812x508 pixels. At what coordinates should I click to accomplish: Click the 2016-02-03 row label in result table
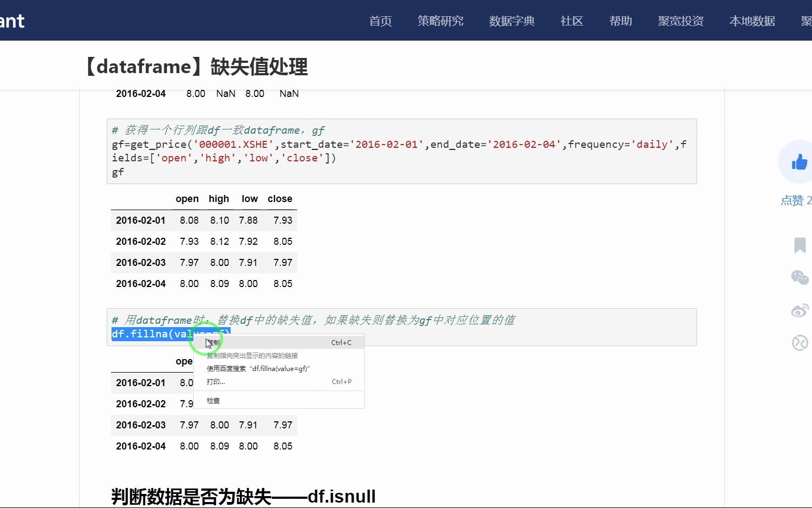click(141, 425)
